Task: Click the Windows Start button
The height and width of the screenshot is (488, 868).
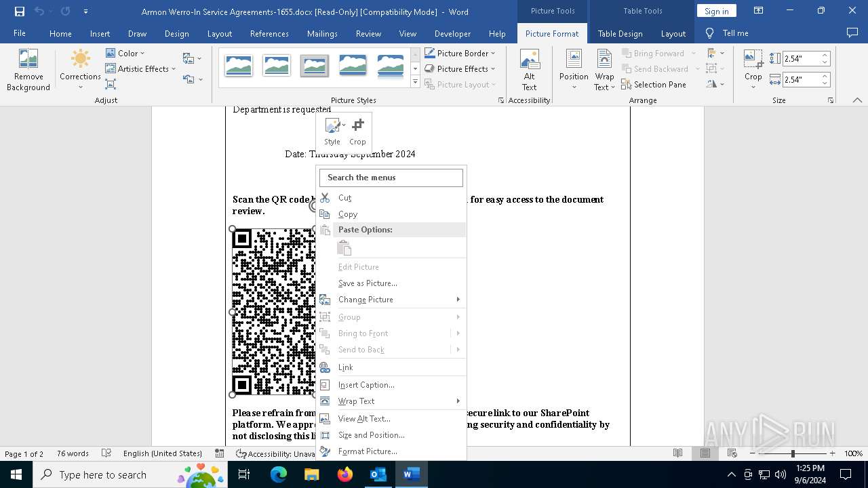Action: tap(16, 474)
